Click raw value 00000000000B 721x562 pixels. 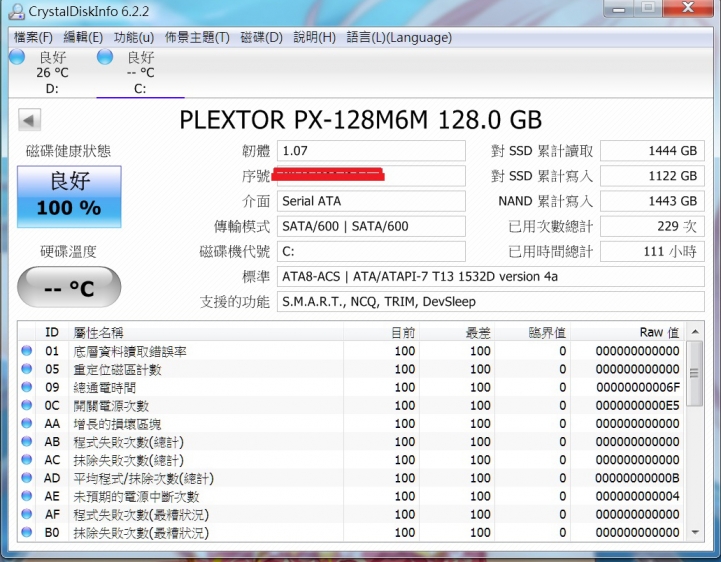[x=637, y=478]
